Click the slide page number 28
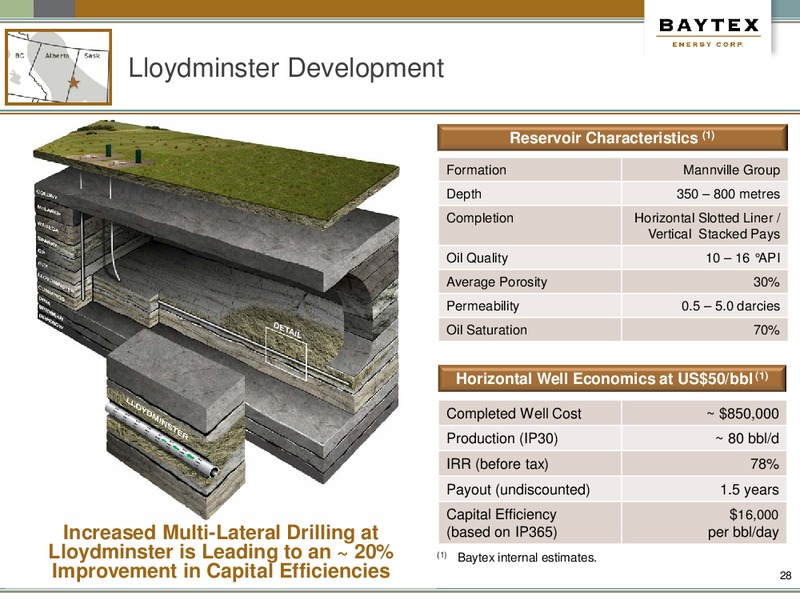 tap(785, 576)
